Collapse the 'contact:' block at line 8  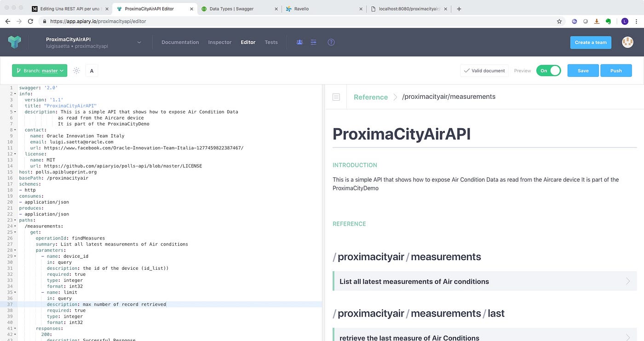[x=16, y=130]
